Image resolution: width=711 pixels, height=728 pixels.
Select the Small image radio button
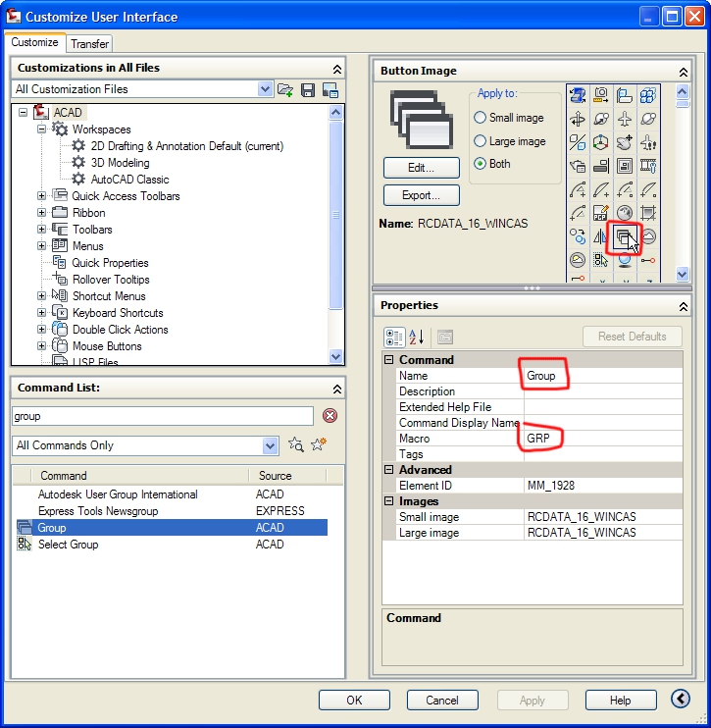(481, 118)
